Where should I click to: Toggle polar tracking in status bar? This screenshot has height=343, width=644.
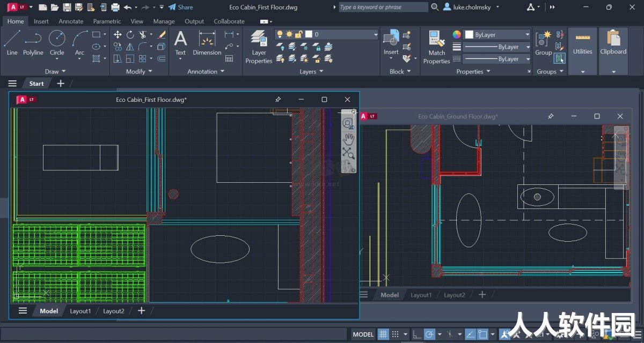[x=429, y=334]
